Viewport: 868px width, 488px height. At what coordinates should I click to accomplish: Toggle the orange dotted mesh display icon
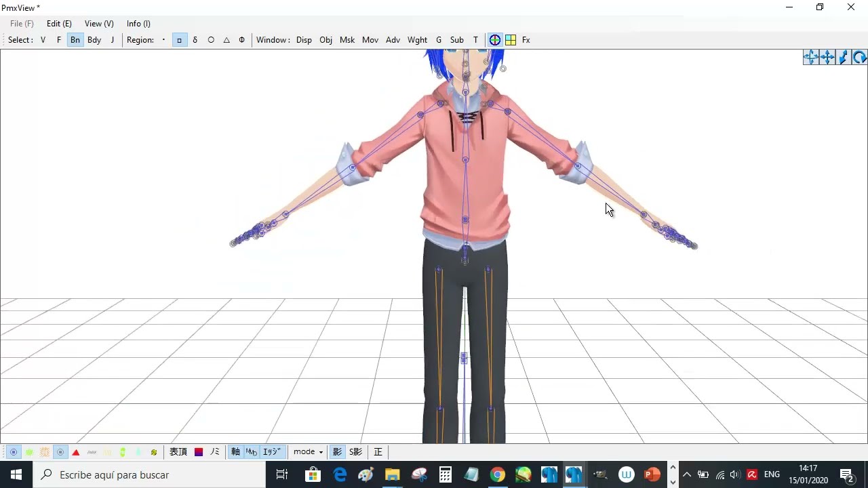(45, 452)
